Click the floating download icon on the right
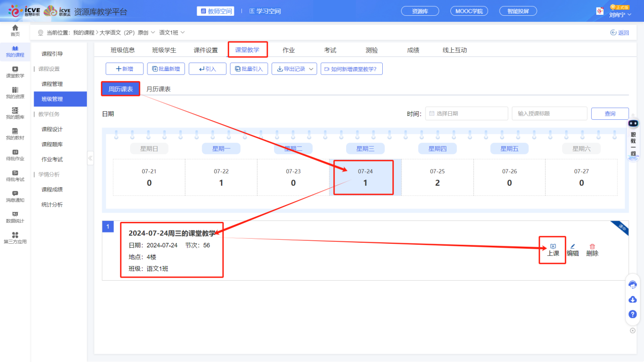The width and height of the screenshot is (644, 362). 632,300
